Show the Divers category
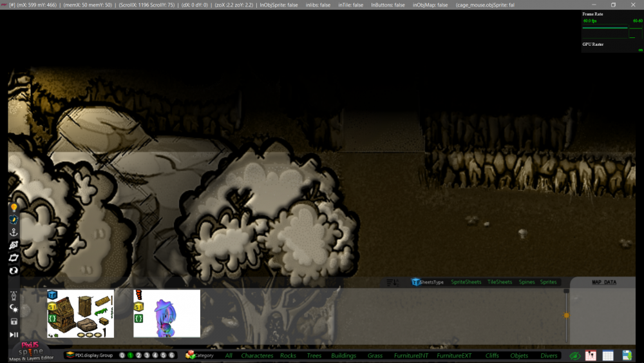This screenshot has width=644, height=363. [549, 356]
